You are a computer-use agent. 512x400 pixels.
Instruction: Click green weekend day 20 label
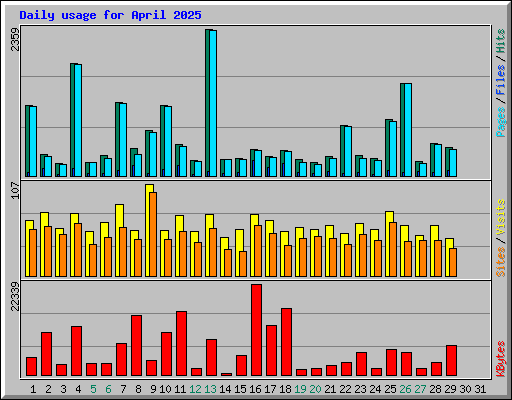tap(315, 389)
